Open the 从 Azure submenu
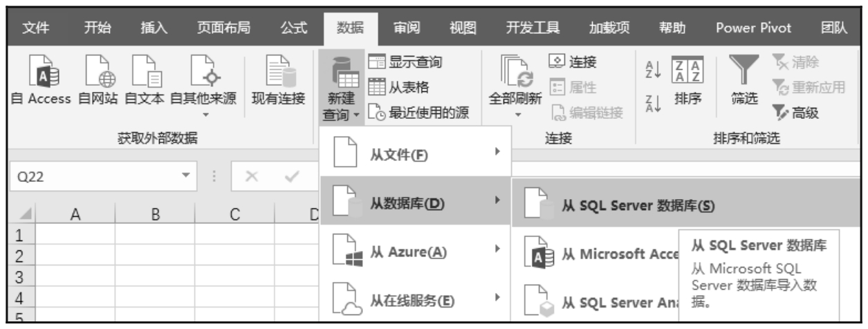Screen dimensions: 868x329 click(415, 254)
